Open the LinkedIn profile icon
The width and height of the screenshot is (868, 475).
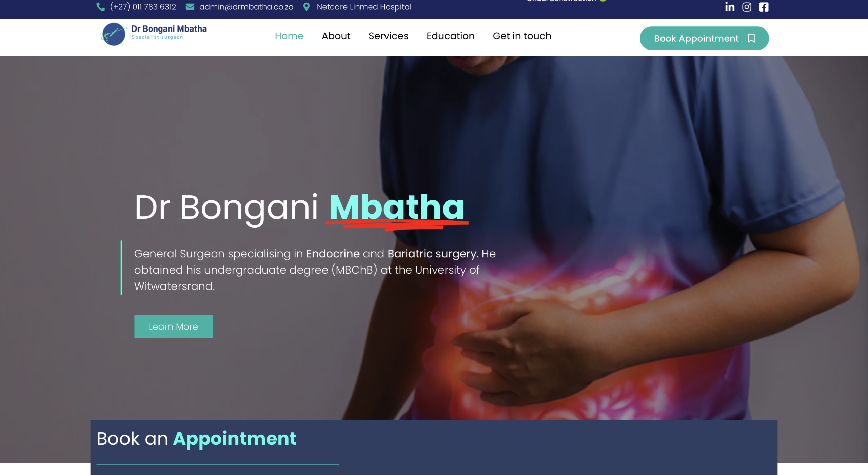point(730,7)
